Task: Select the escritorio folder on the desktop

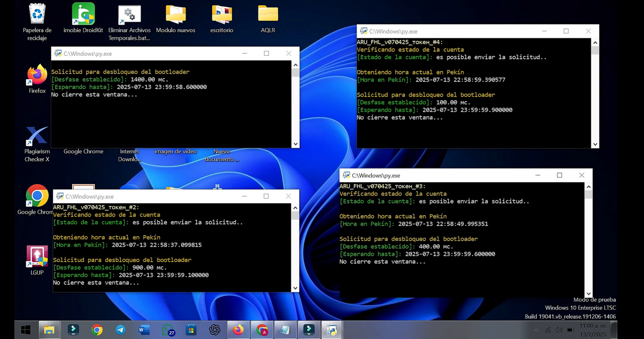Action: (222, 19)
